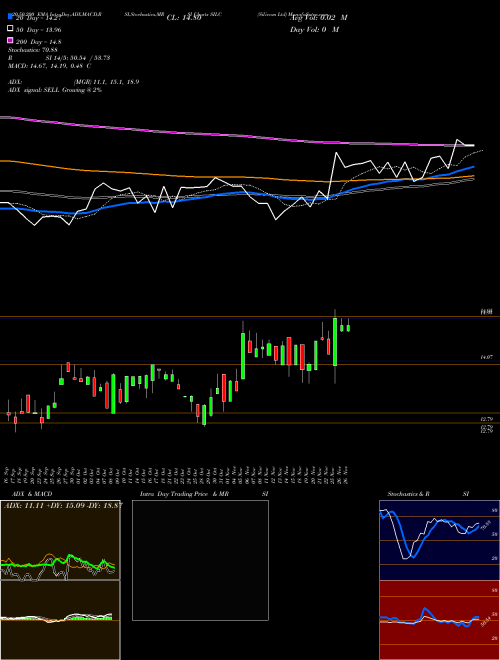Screen dimensions: 500x660
Task: Click the 'Day Vol' value text
Action: coord(314,29)
